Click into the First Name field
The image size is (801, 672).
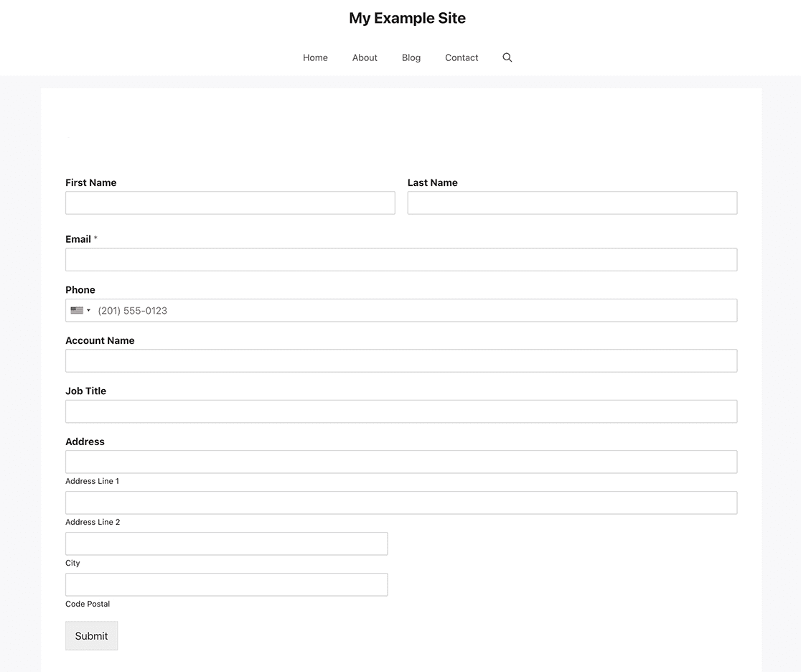coord(230,202)
